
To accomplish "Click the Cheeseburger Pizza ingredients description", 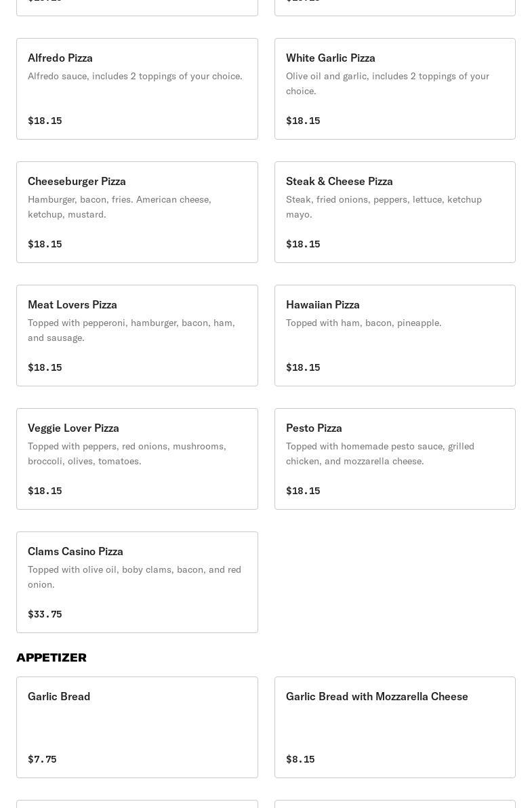I will click(119, 207).
